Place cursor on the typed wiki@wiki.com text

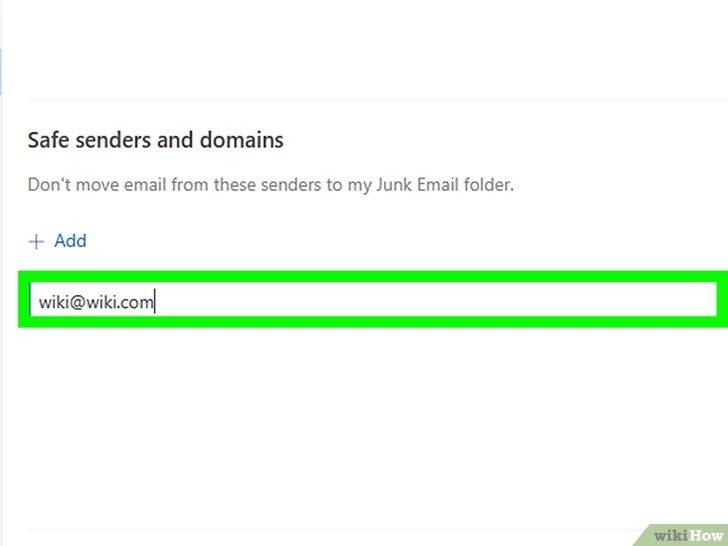pyautogui.click(x=96, y=302)
